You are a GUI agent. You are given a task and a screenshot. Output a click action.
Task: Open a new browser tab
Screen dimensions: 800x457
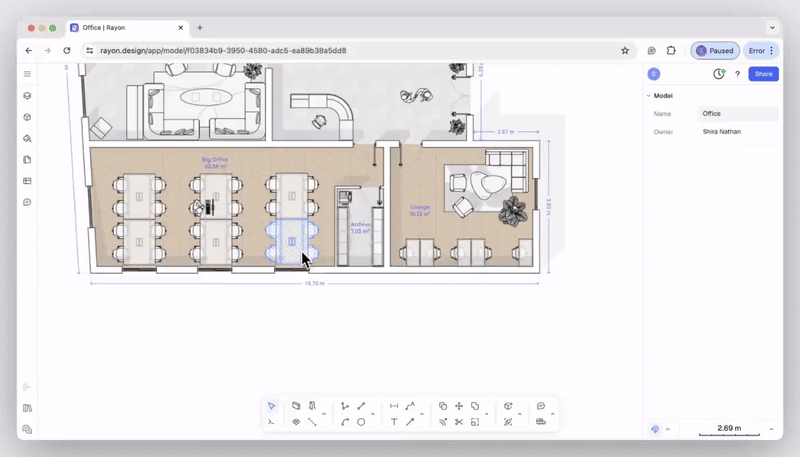(200, 27)
